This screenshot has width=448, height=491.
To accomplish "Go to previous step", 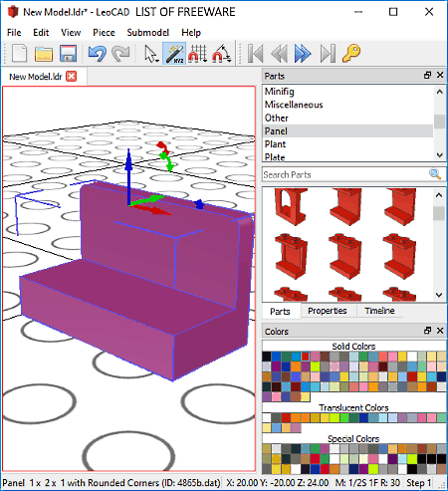I will pos(280,53).
